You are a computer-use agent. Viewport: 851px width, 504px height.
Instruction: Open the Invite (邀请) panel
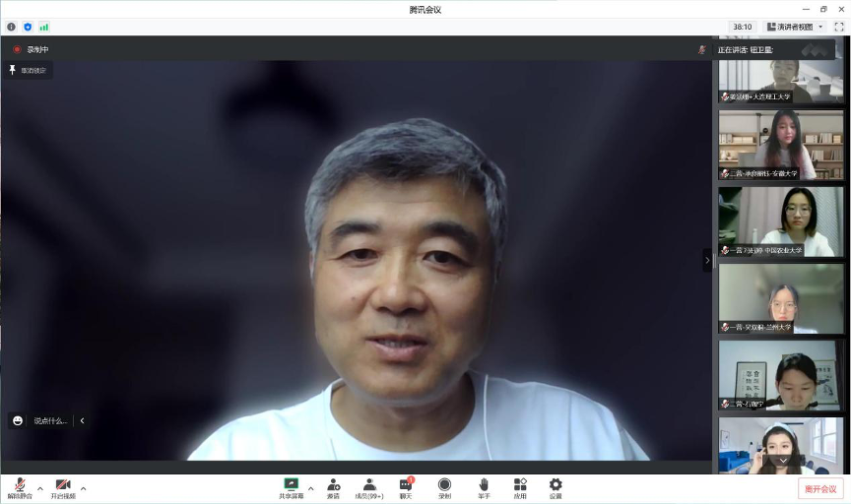pos(333,488)
